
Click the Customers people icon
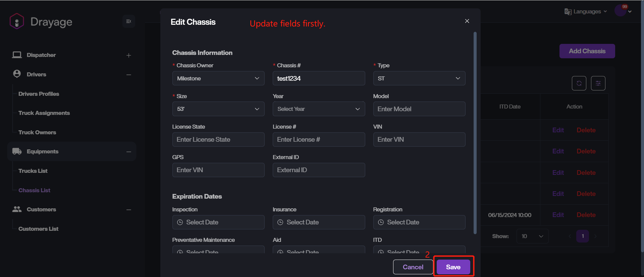[17, 209]
